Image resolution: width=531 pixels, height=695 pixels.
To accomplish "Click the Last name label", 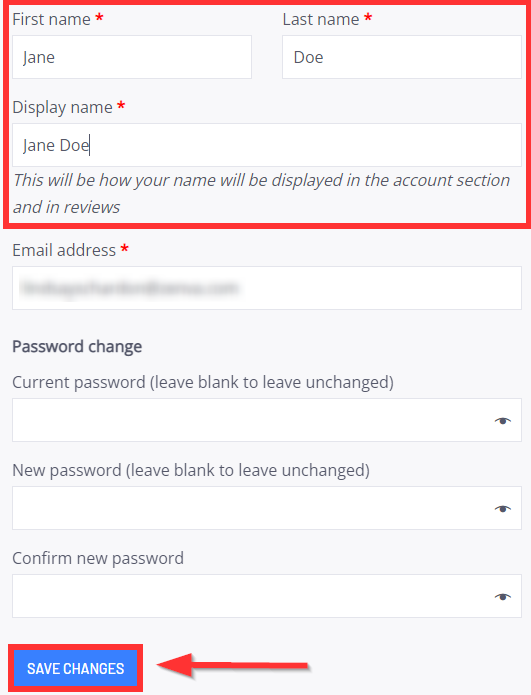I will [321, 20].
